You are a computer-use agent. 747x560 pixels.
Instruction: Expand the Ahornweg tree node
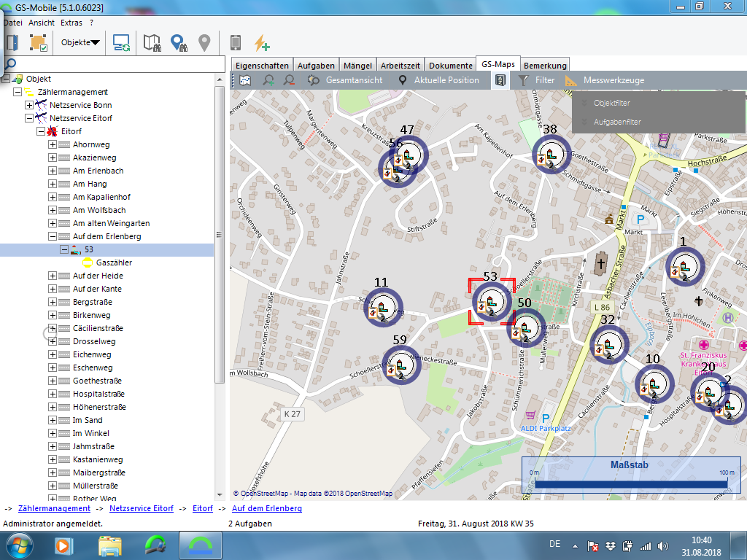[53, 144]
